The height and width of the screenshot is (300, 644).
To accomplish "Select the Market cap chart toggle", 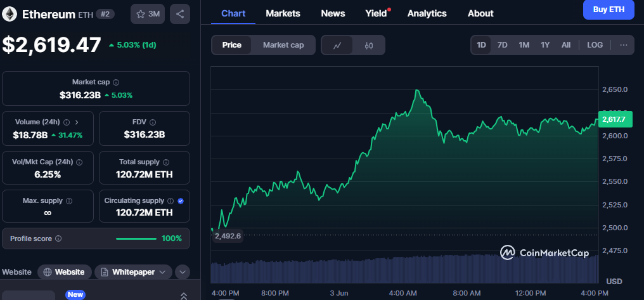I will [283, 45].
